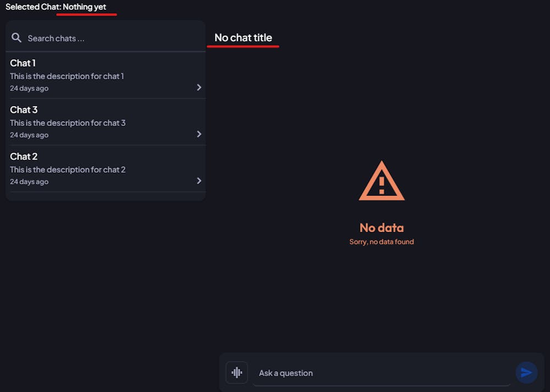550x392 pixels.
Task: Click the description text for chat 2
Action: [68, 170]
